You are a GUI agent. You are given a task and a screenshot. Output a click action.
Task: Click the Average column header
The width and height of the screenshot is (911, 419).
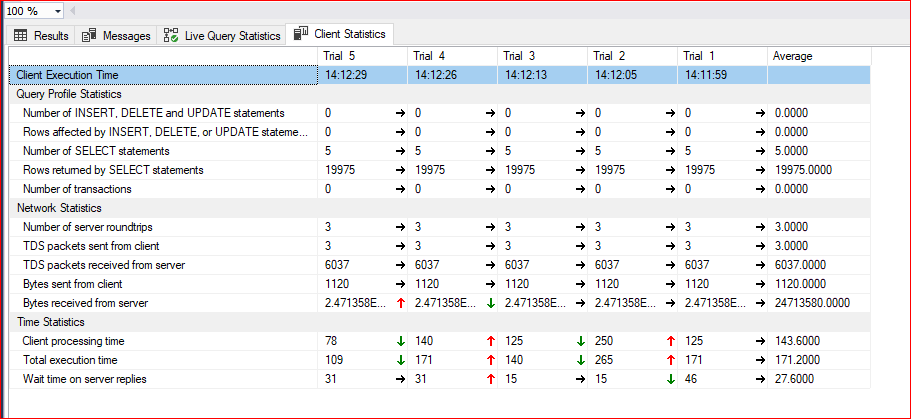(793, 56)
